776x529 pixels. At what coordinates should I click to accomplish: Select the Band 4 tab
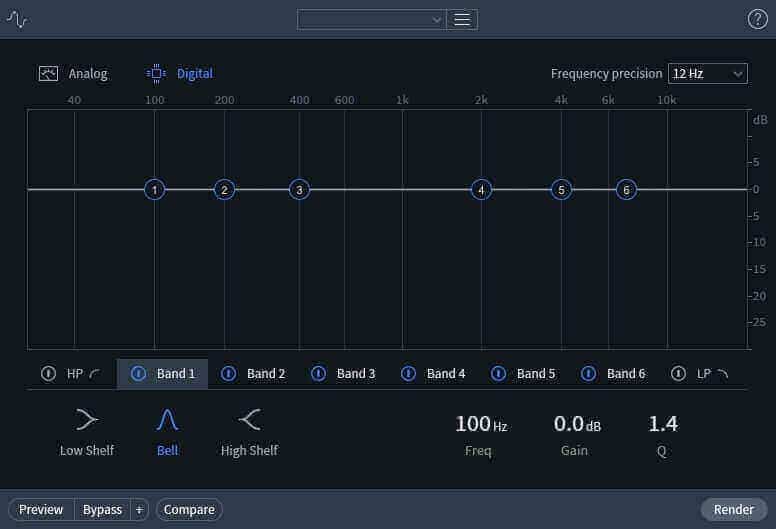pos(433,374)
